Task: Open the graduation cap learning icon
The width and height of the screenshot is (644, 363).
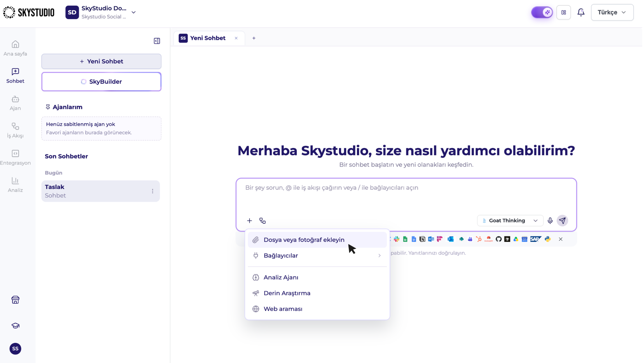Action: [15, 326]
